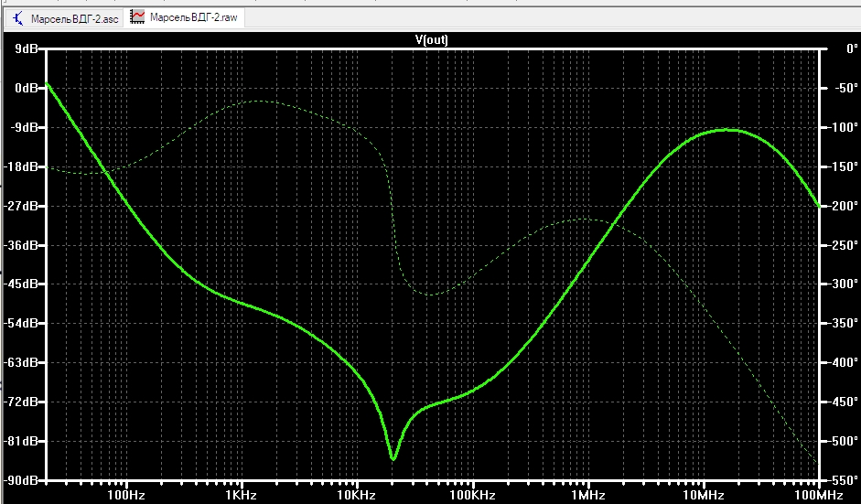
Task: Click the -550° phase axis label
Action: (x=843, y=480)
